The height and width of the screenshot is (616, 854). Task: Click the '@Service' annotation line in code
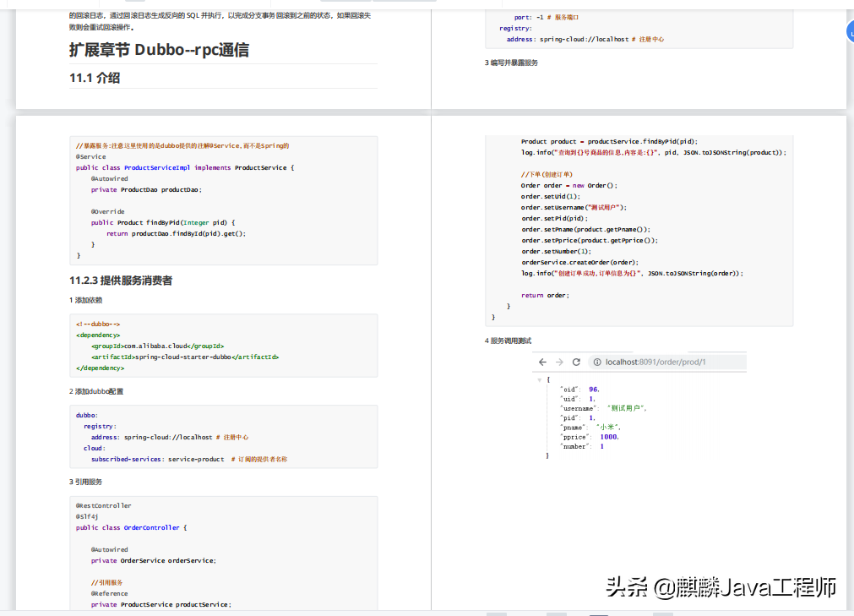pyautogui.click(x=91, y=157)
